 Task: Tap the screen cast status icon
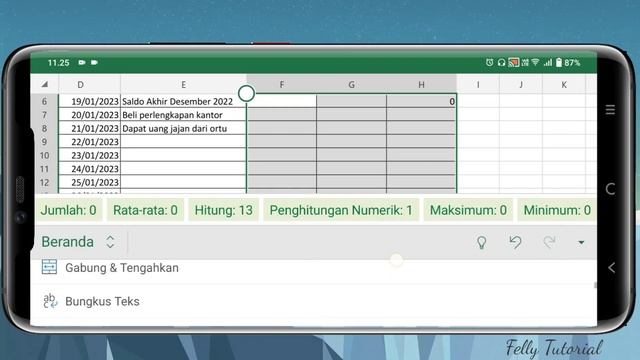point(513,62)
